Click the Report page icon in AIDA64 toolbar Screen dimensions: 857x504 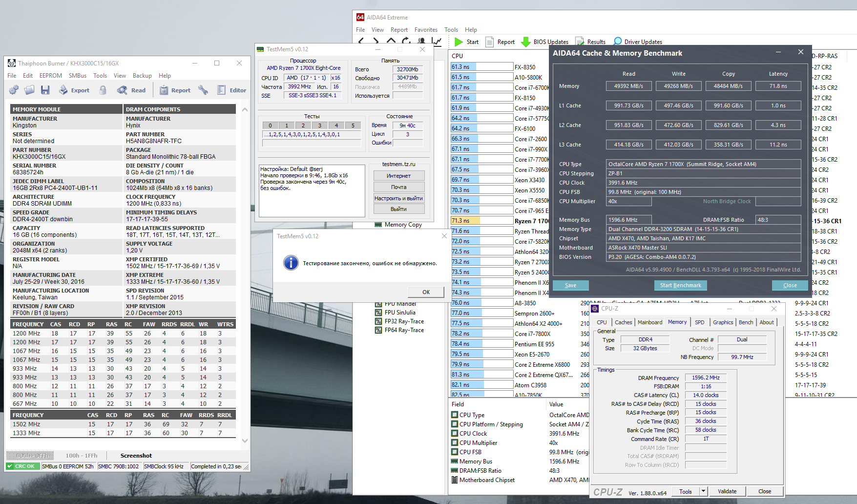pyautogui.click(x=489, y=42)
